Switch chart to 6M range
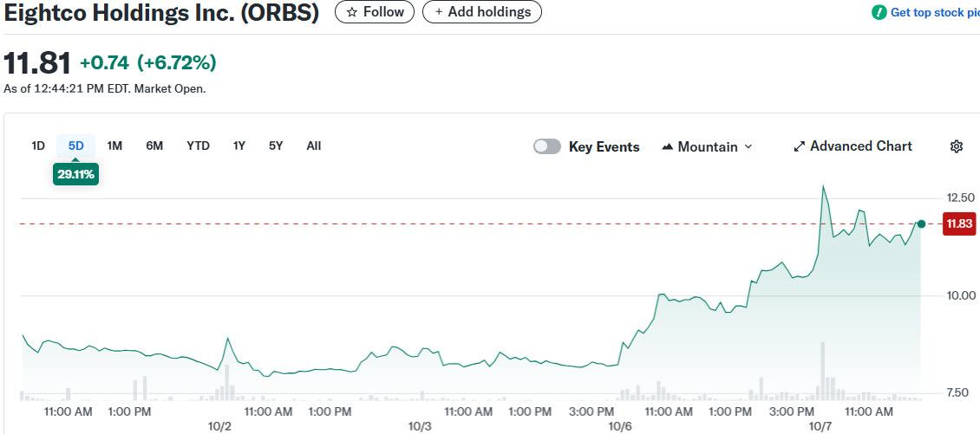980x434 pixels. click(x=154, y=146)
